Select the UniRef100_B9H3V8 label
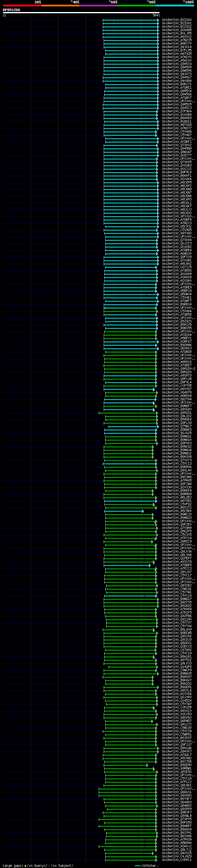The width and height of the screenshot is (197, 868). pos(176,457)
